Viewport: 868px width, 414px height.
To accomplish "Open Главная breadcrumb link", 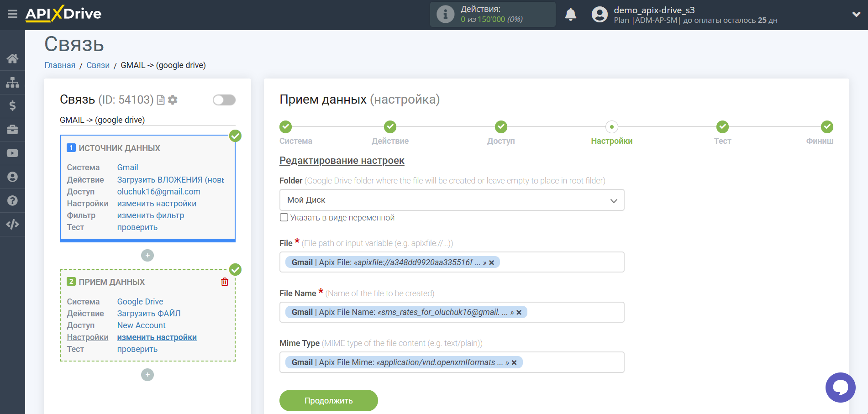I will tap(60, 65).
